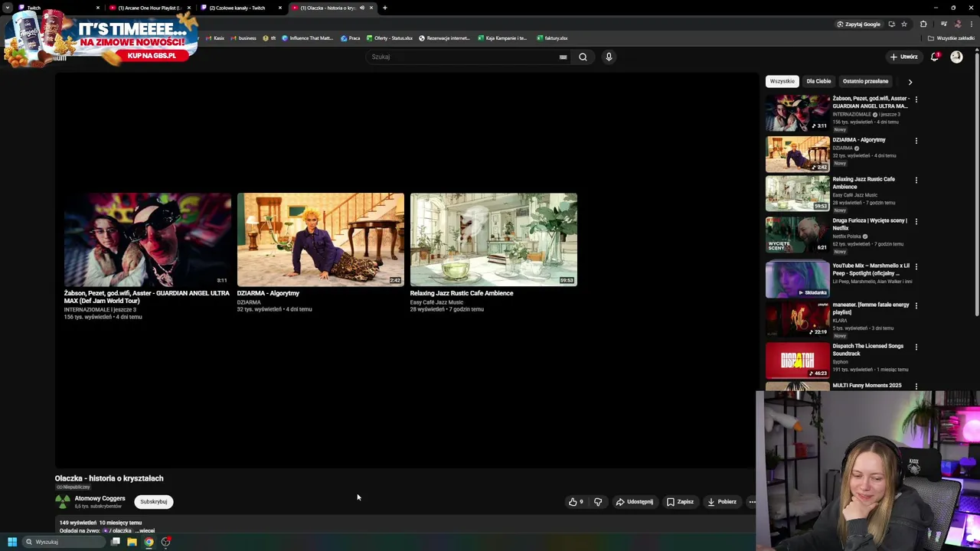Bookmark this page with star icon

(904, 24)
